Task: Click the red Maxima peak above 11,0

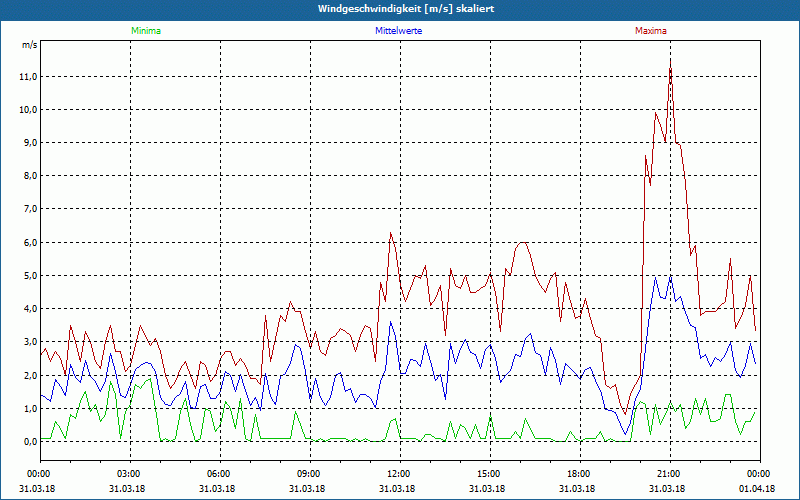Action: tap(670, 60)
